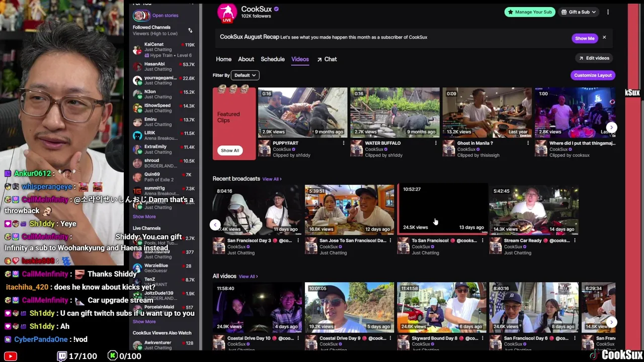Screen dimensions: 644x362
Task: Open the WATER BUFFALO clip thumbnail
Action: [395, 113]
